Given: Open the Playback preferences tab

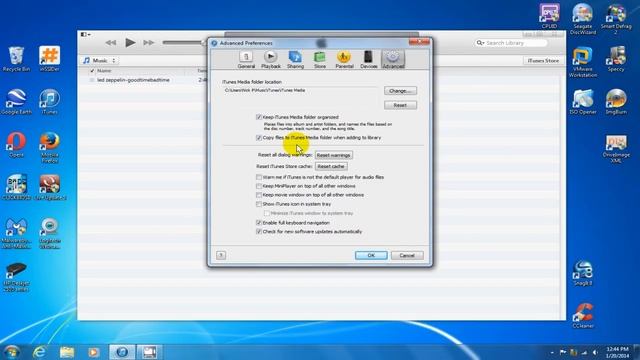Looking at the screenshot, I should (x=271, y=60).
